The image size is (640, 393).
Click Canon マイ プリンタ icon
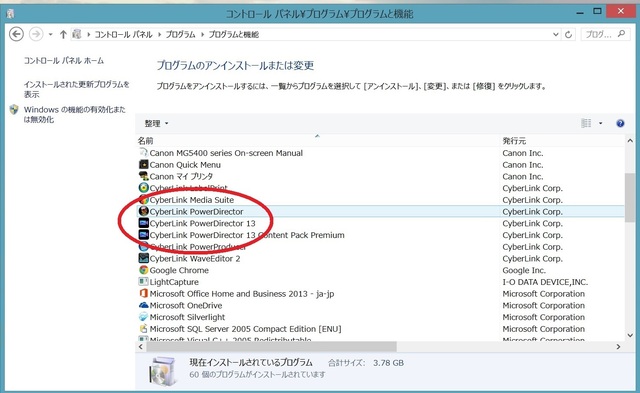click(x=143, y=176)
